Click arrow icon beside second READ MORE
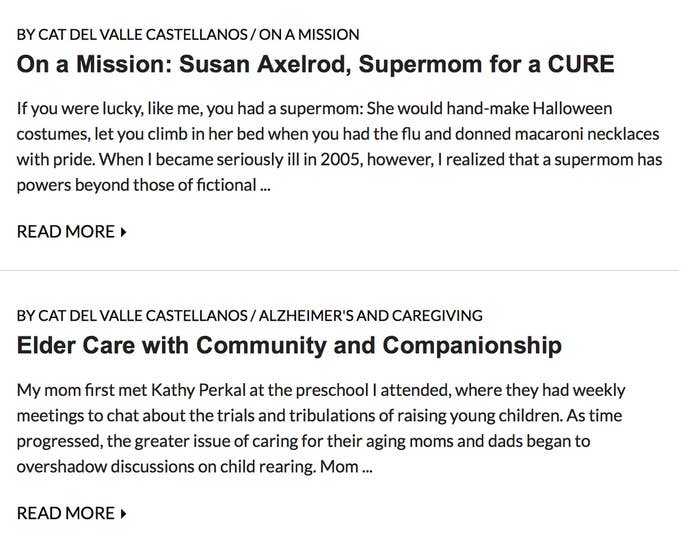700x541 pixels. 124,514
